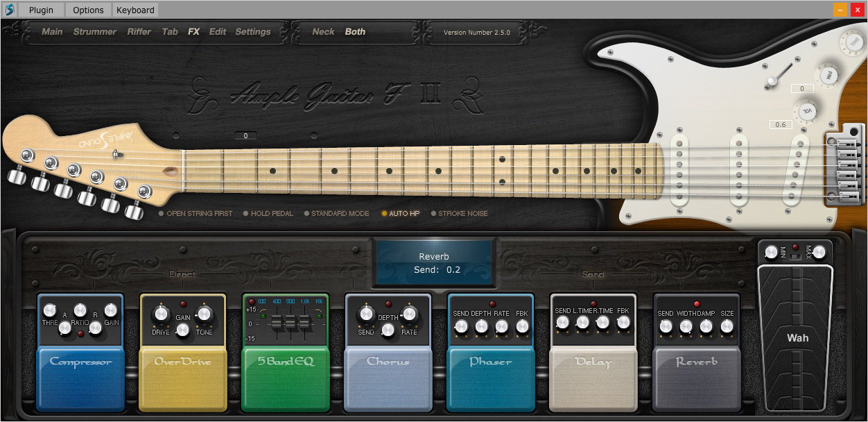Viewport: 868px width, 422px height.
Task: Click the OverDrive pedal footswitch
Action: click(x=183, y=378)
